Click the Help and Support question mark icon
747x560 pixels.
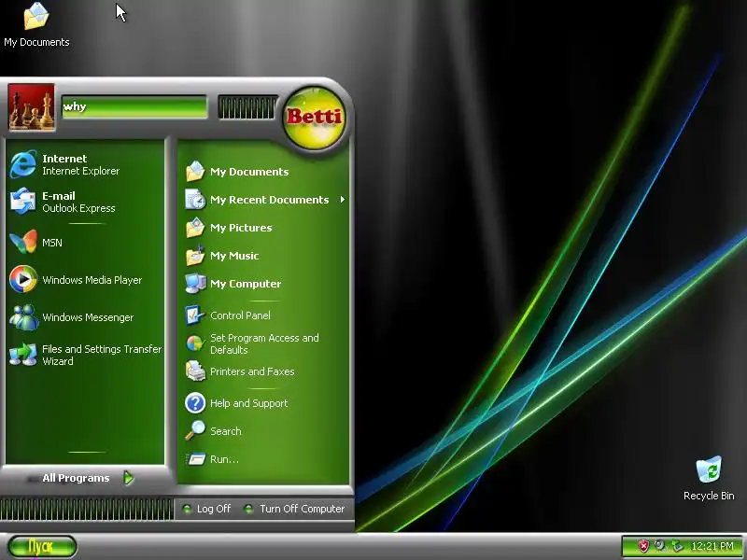tap(195, 403)
